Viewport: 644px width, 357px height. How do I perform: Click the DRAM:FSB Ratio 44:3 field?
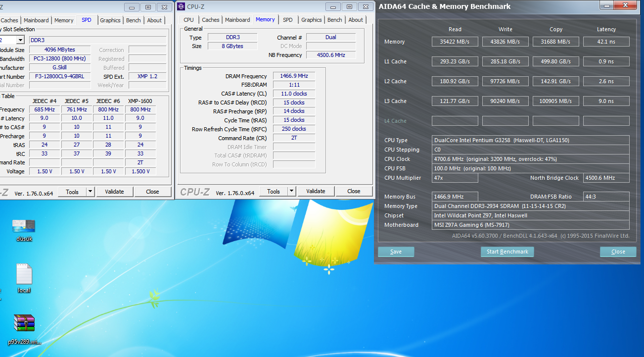[606, 197]
